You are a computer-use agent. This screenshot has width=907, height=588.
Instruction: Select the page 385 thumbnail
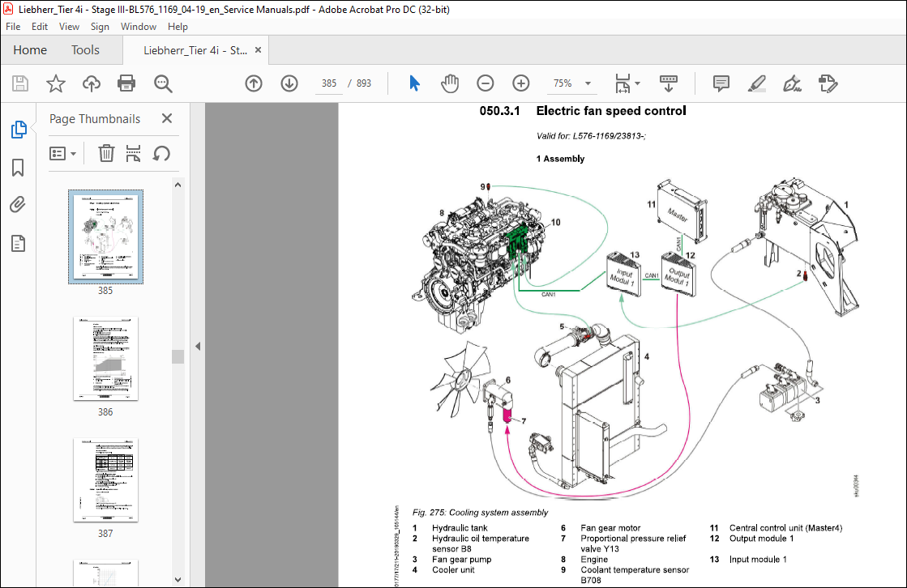click(105, 236)
